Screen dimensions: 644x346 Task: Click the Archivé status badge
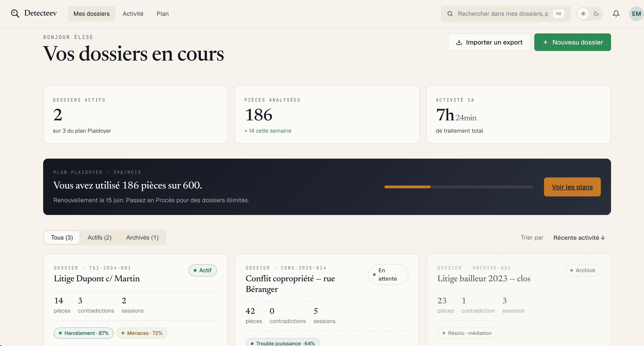(583, 270)
